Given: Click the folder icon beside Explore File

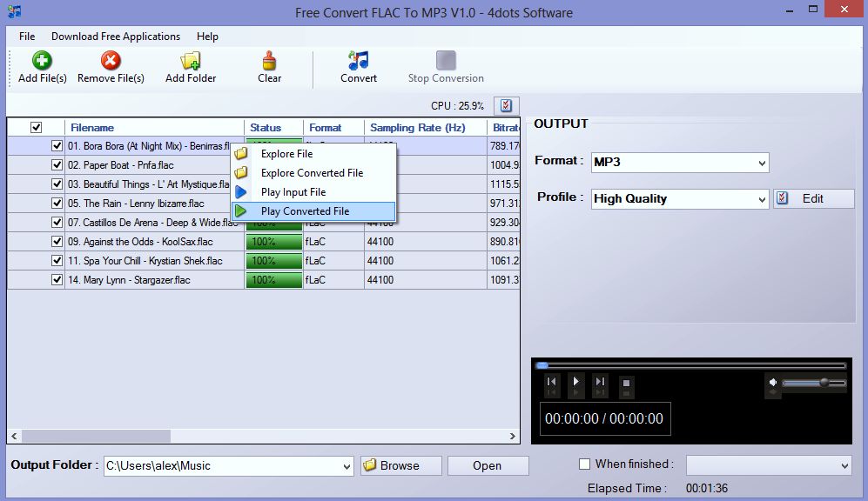Looking at the screenshot, I should pyautogui.click(x=241, y=154).
